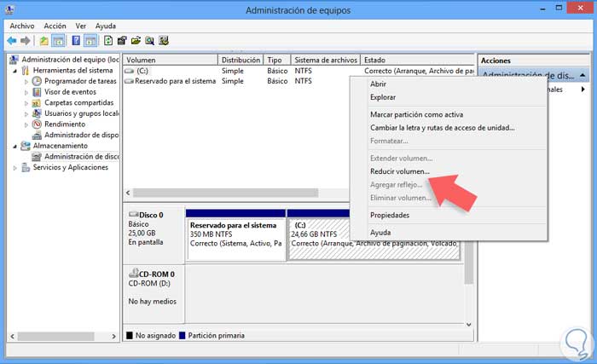This screenshot has height=364, width=597.
Task: Collapse the Acciones section with up arrow
Action: tap(583, 75)
